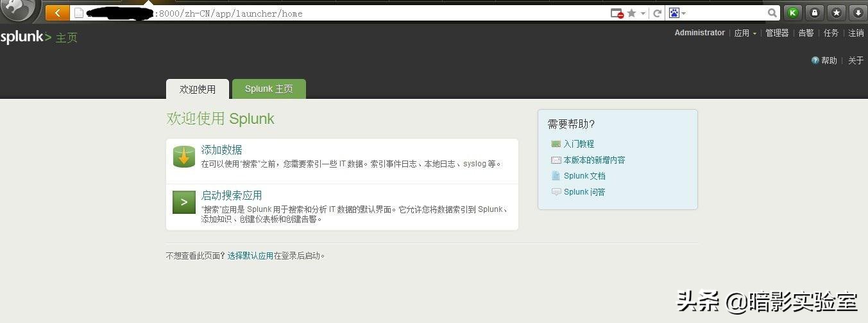Open the 入门教程 tutorial link
The width and height of the screenshot is (868, 323).
[579, 144]
